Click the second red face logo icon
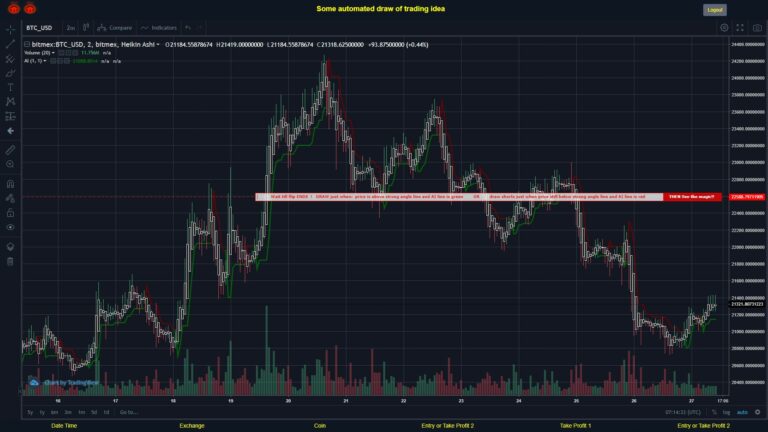This screenshot has height=432, width=768. [30, 8]
